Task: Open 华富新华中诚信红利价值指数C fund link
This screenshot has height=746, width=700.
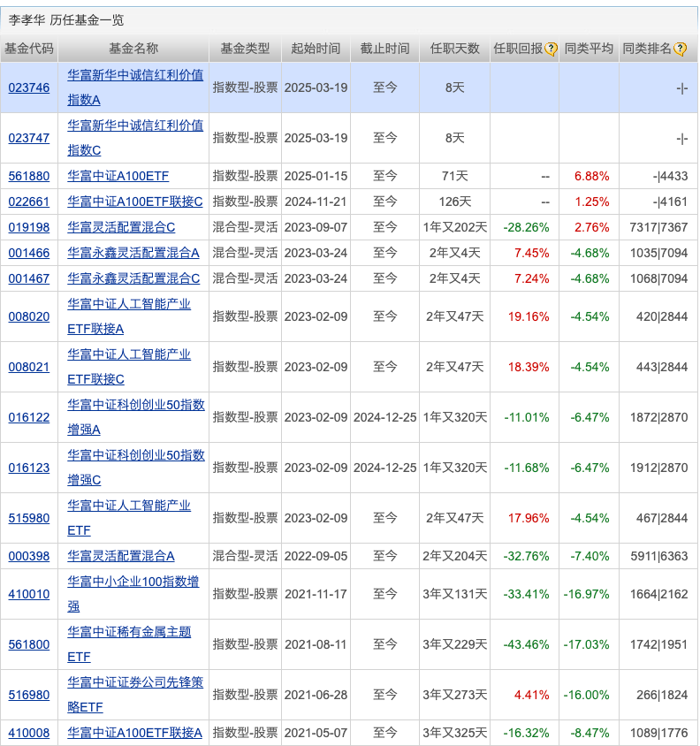Action: (135, 138)
